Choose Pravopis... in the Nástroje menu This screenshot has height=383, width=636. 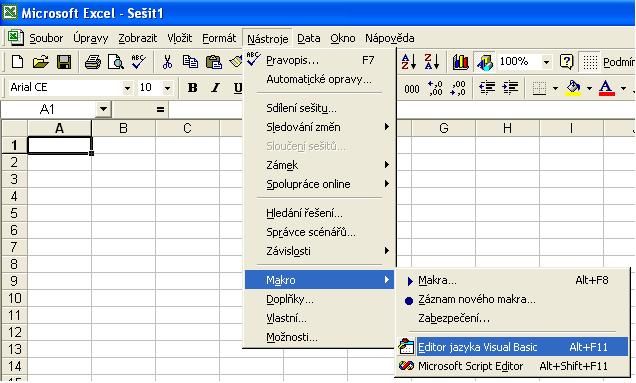coord(319,60)
